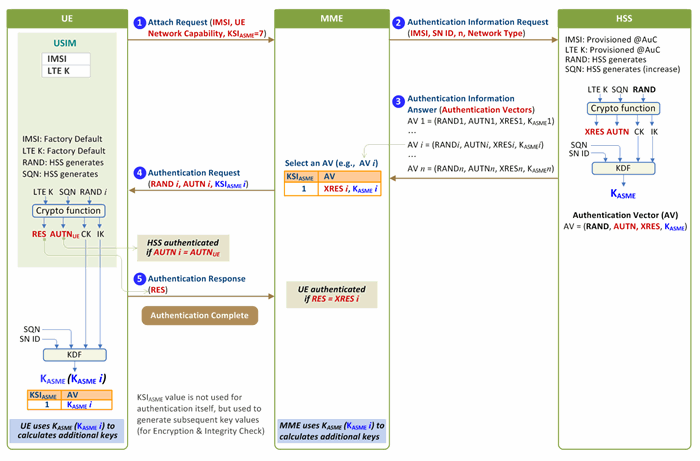Click the blue KASME output in HSS
Viewport: 700px width, 461px height.
[x=623, y=194]
